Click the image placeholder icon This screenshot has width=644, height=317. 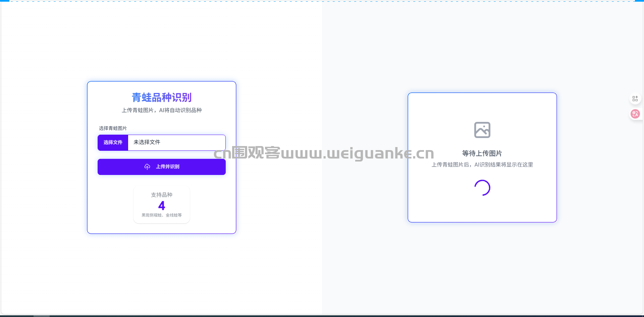pyautogui.click(x=482, y=130)
